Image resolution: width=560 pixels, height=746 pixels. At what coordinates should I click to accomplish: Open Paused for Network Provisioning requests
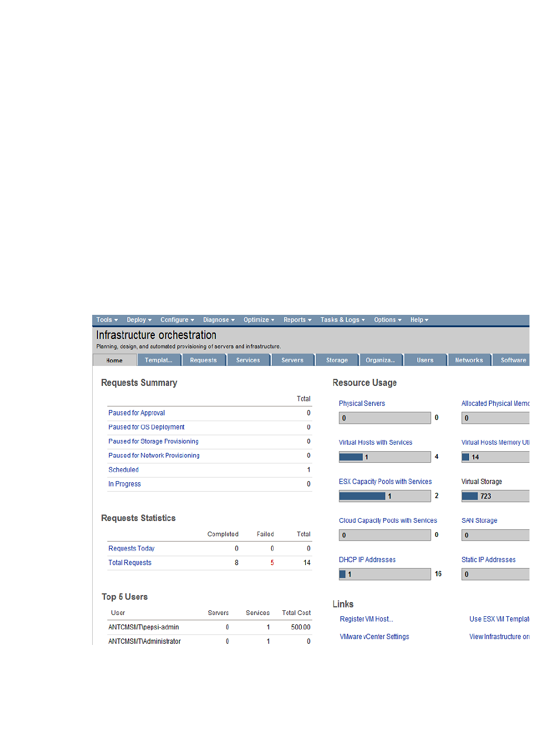[x=154, y=455]
